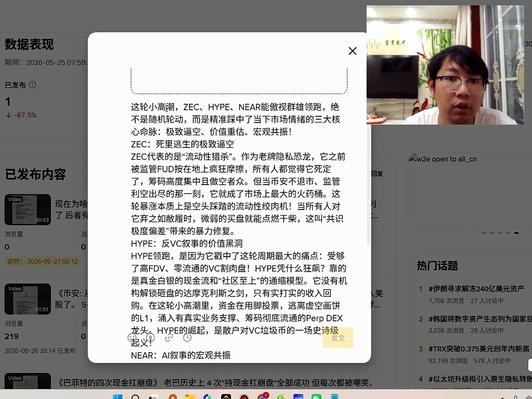Open the hot topic 伊朗寻求解冻240亿美元资产
Image resolution: width=532 pixels, height=399 pixels.
(x=477, y=289)
